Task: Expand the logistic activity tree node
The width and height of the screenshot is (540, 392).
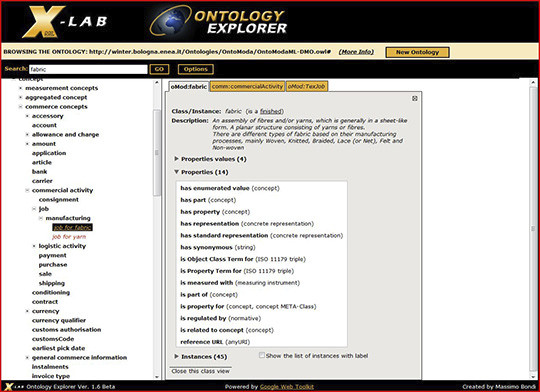Action: [34, 246]
